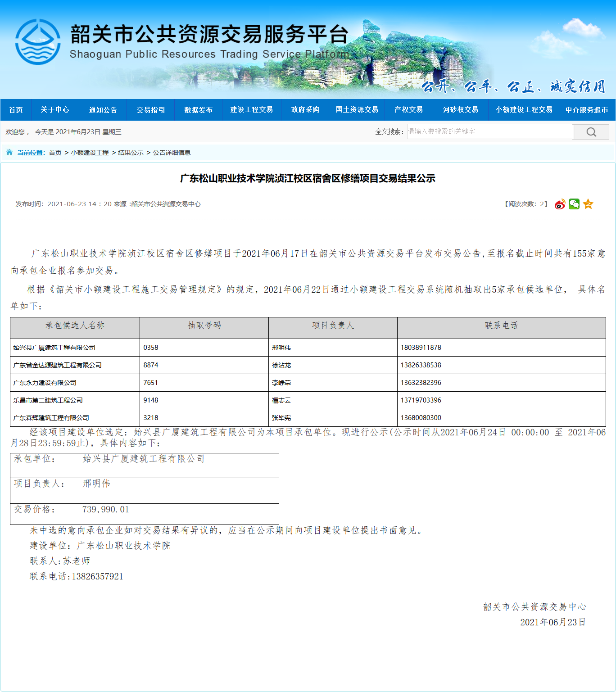Click the star favorite icon

588,204
